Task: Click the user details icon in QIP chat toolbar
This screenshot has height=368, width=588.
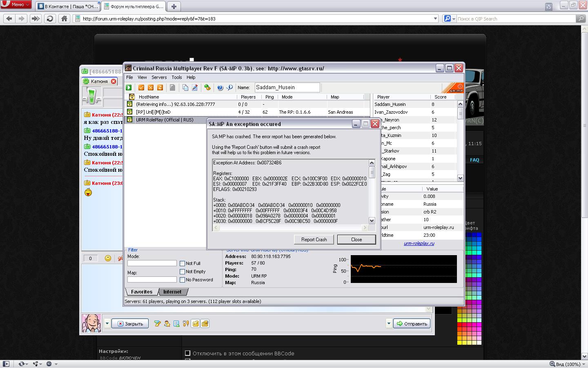Action: tap(167, 323)
